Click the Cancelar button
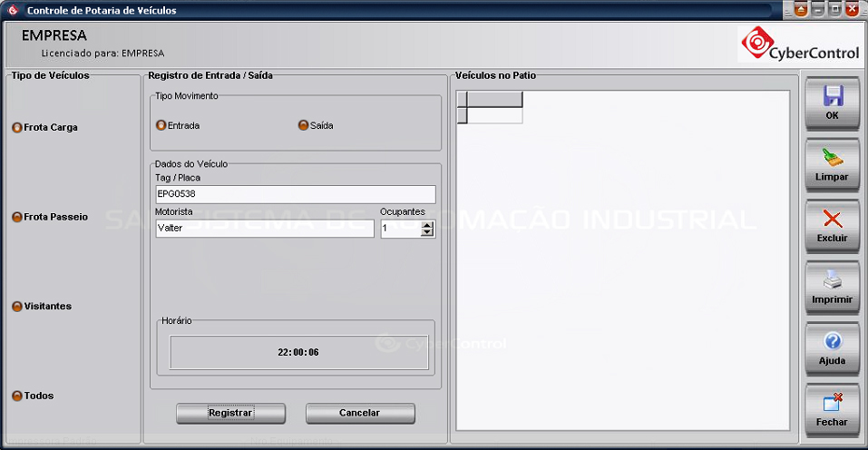Screen dimensions: 868x450 360,413
